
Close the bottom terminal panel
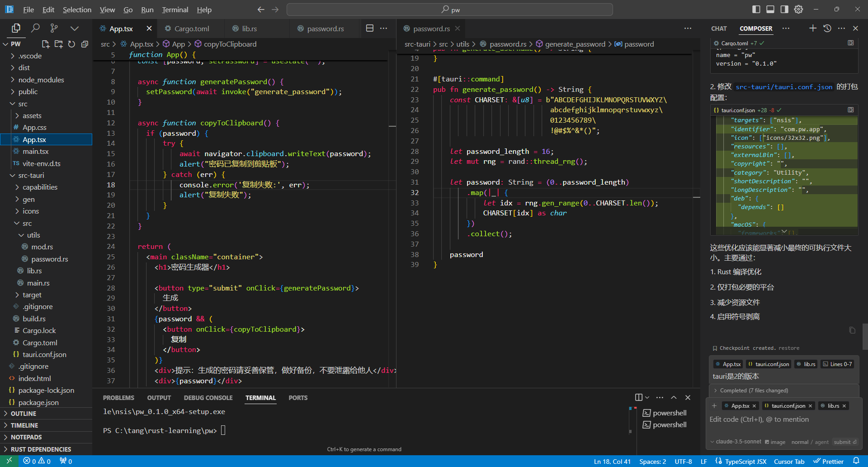pyautogui.click(x=688, y=397)
